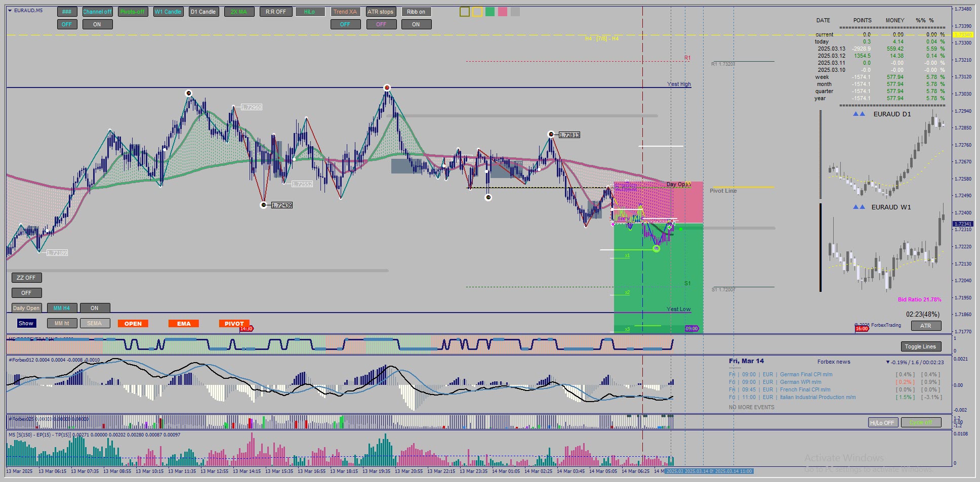Viewport: 980px width, 482px height.
Task: Click the ### button in top row
Action: click(x=67, y=12)
